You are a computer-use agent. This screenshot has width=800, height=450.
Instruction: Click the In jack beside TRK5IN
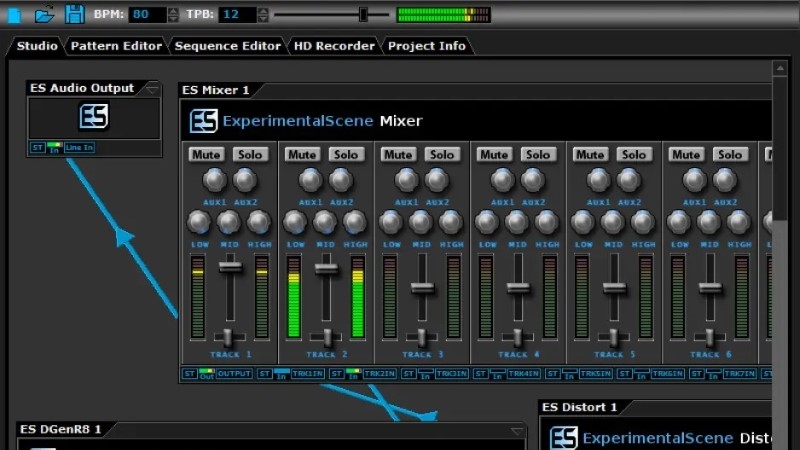(569, 373)
